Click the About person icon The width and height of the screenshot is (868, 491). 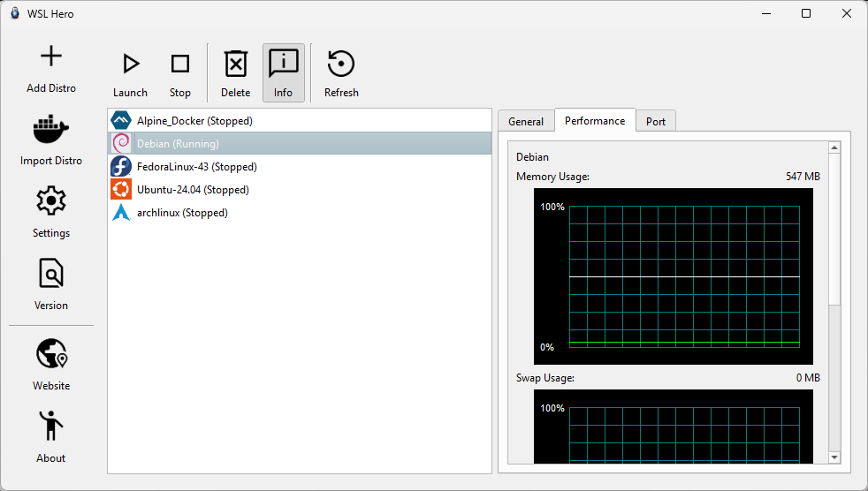click(x=51, y=427)
